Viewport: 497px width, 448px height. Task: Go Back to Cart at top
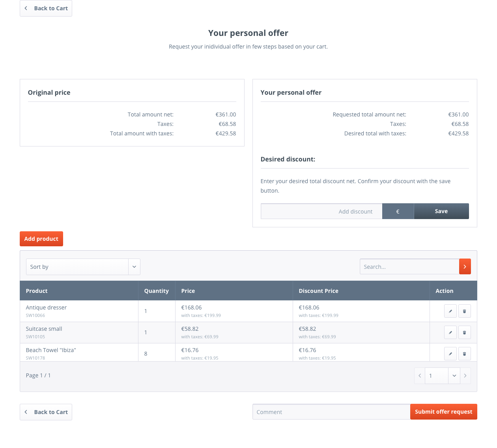46,8
